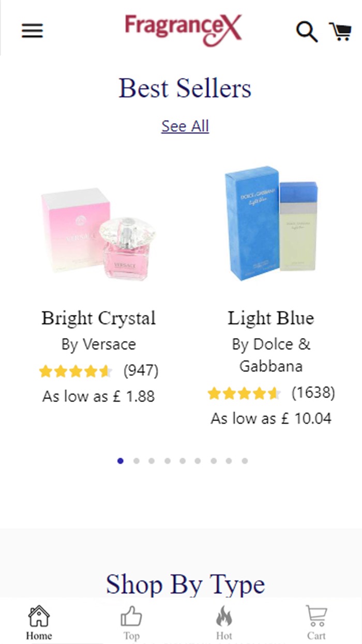The image size is (362, 644).
Task: Jump to the third carousel slide dot
Action: [150, 460]
